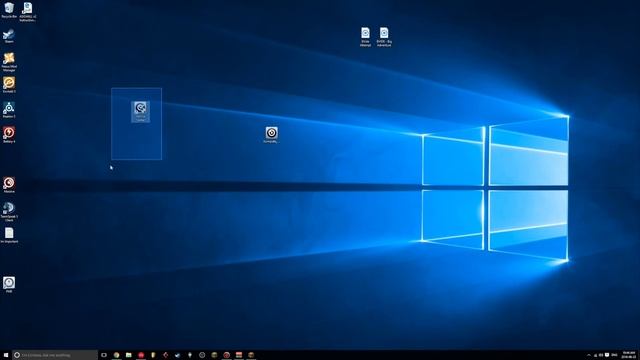Viewport: 640px width, 360px height.
Task: Select the TeamSpeak 3 Client desktop shortcut
Action: [x=9, y=211]
